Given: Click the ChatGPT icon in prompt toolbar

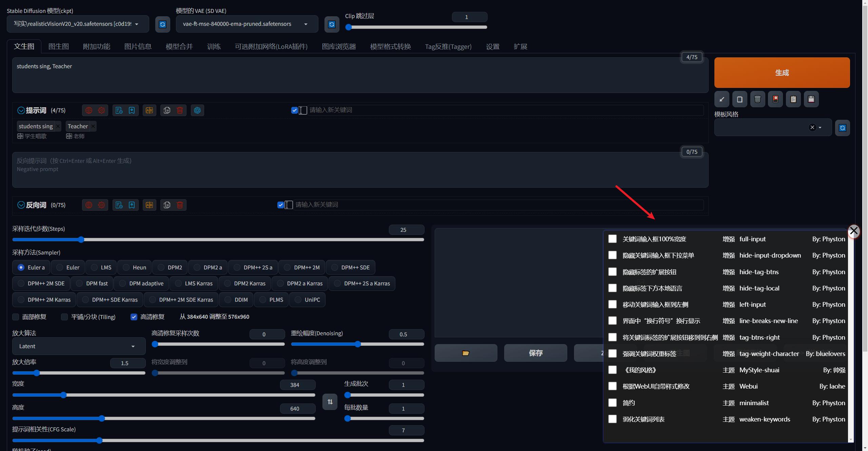Looking at the screenshot, I should (x=197, y=110).
